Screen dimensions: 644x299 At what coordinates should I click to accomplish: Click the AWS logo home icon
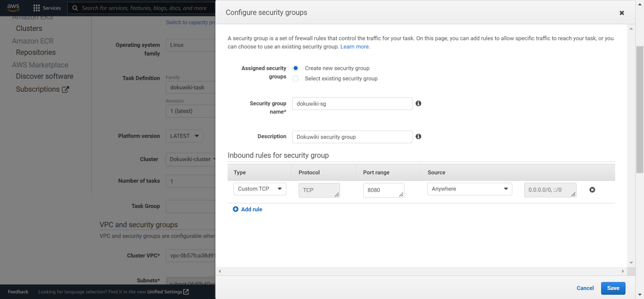click(13, 7)
